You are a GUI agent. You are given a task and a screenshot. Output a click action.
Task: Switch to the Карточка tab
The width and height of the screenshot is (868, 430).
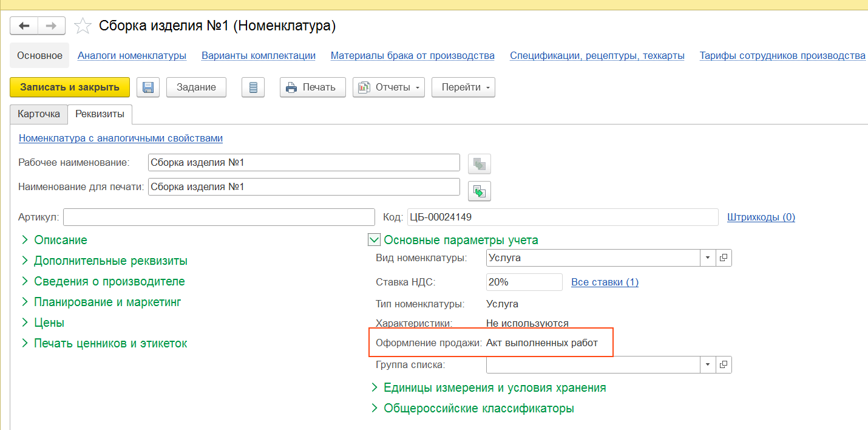[x=39, y=114]
